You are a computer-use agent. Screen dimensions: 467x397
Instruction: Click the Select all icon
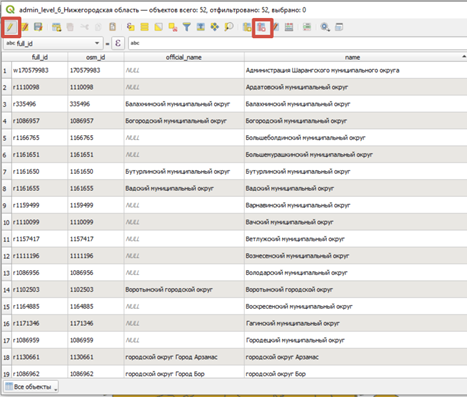pos(144,27)
